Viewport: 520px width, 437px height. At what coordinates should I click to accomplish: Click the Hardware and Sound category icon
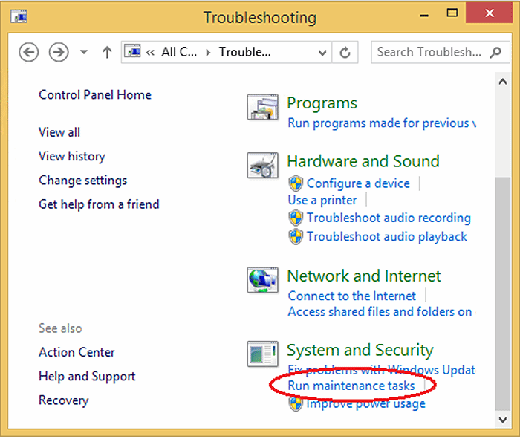point(263,165)
